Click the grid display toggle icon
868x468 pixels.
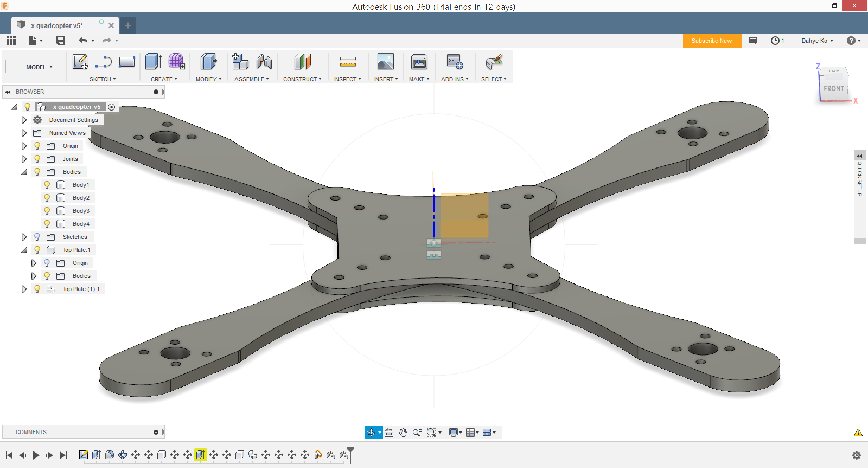(x=471, y=432)
